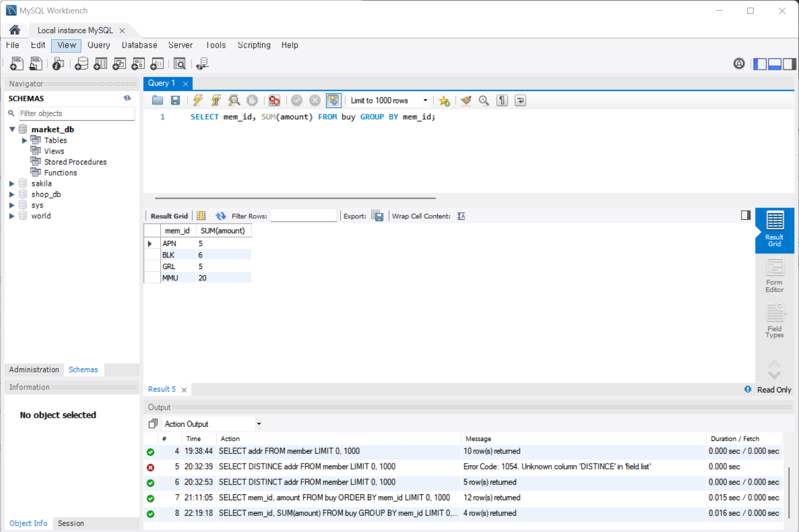Create a new SQL tab icon

pyautogui.click(x=17, y=64)
